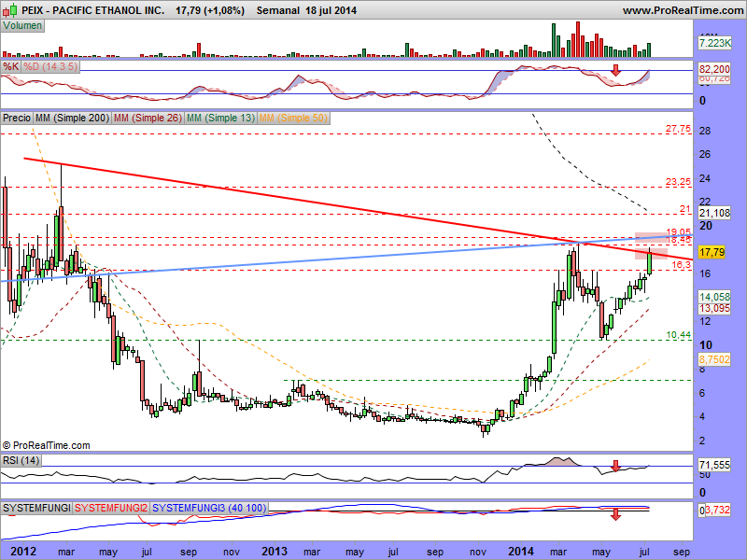The width and height of the screenshot is (747, 560).
Task: Select the MM (Simple 200) label
Action: point(73,118)
